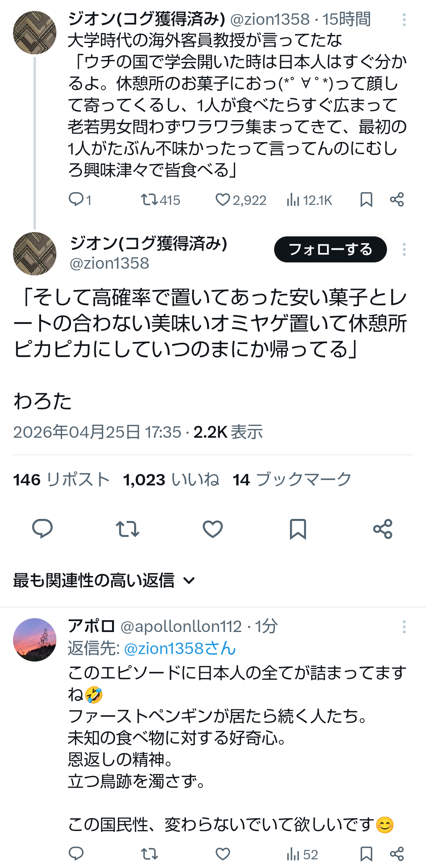Share the main tweet
426x868 pixels.
tap(383, 529)
